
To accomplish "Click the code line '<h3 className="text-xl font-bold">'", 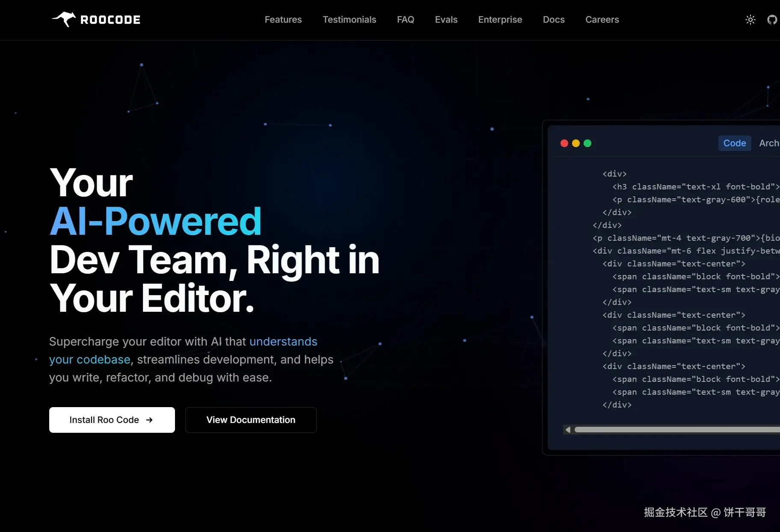I will [696, 186].
